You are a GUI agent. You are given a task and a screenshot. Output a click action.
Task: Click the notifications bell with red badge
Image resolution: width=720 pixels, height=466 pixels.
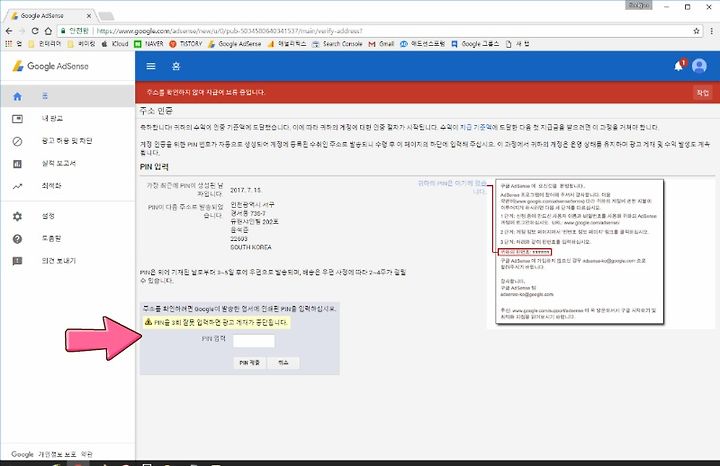[679, 65]
